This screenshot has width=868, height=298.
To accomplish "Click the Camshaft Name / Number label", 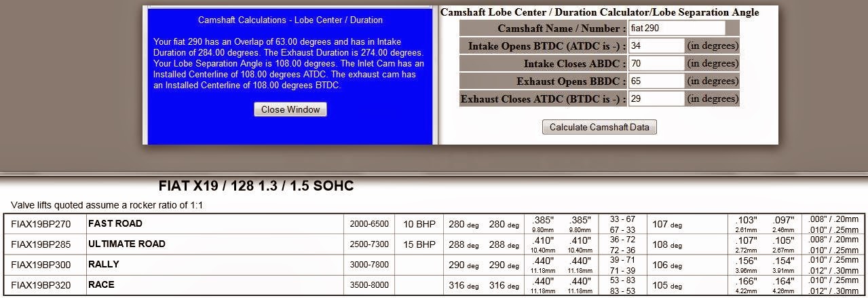I will 562,29.
